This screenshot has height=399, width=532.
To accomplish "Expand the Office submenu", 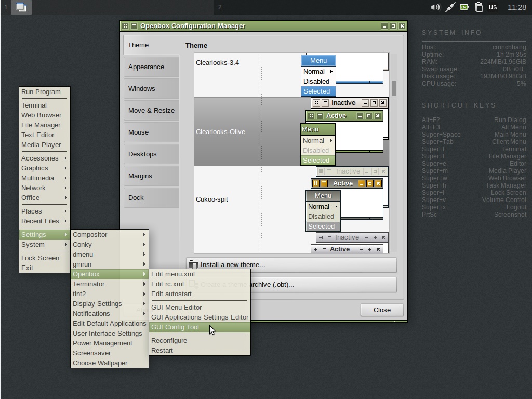I will [x=45, y=197].
